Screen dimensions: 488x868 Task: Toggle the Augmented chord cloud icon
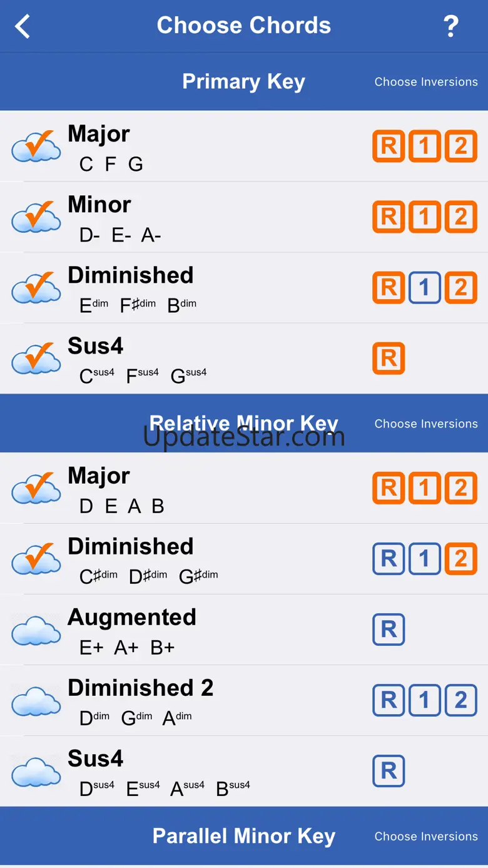coord(36,630)
